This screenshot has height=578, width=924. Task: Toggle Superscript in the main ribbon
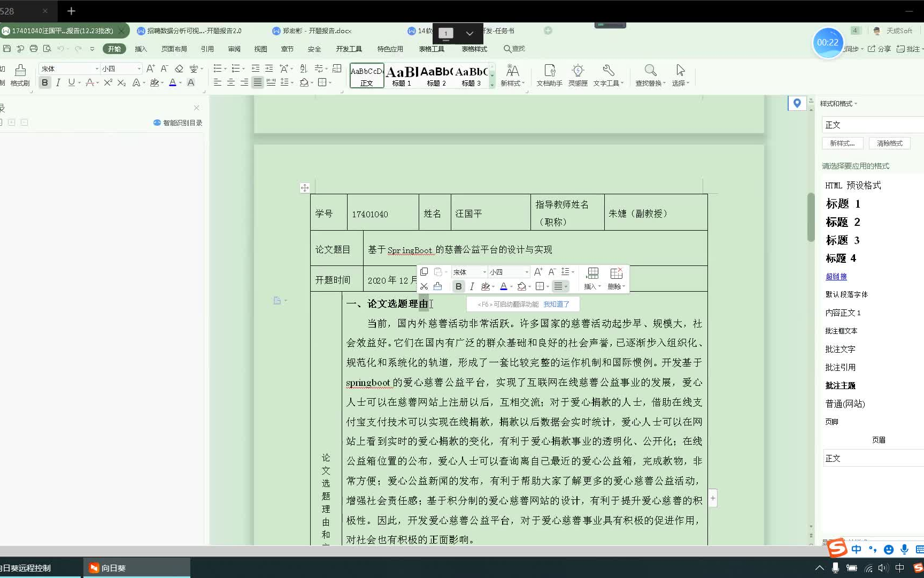[108, 82]
